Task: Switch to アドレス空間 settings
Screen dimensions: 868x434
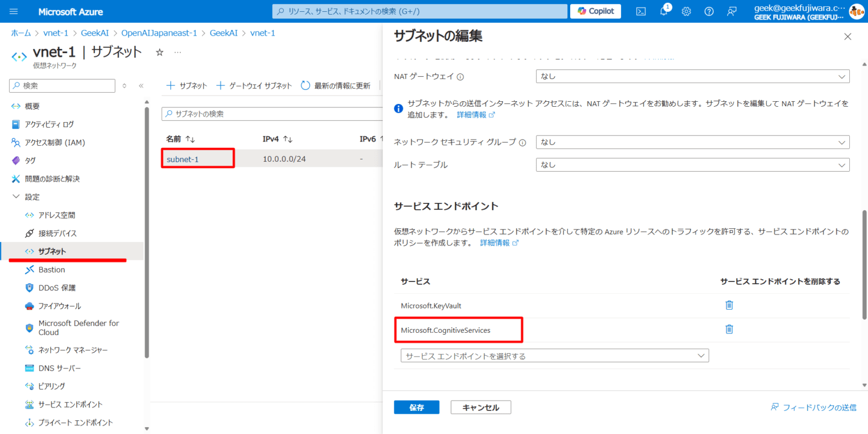Action: (57, 214)
